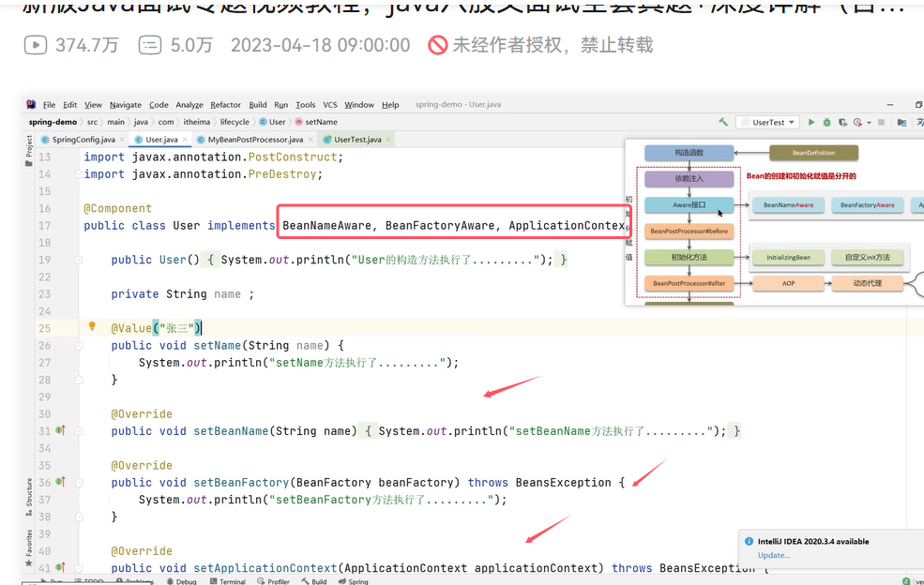Viewport: 924px width, 585px height.
Task: Open the Refactor menu
Action: point(226,105)
